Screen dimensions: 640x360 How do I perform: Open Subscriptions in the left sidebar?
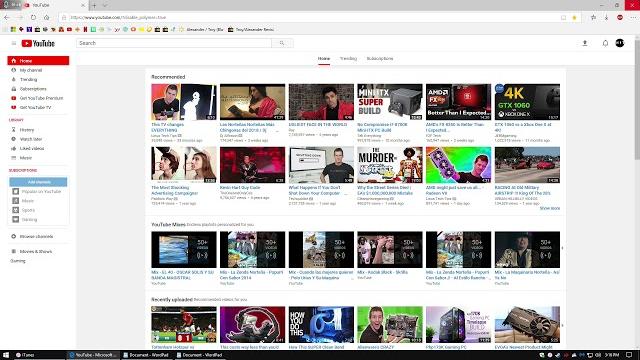pyautogui.click(x=33, y=89)
